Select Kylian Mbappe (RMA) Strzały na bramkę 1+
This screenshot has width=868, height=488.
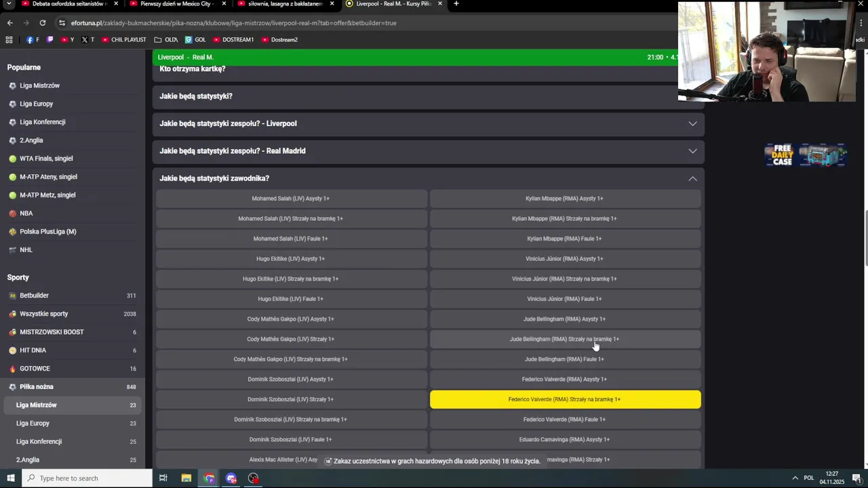click(x=565, y=219)
